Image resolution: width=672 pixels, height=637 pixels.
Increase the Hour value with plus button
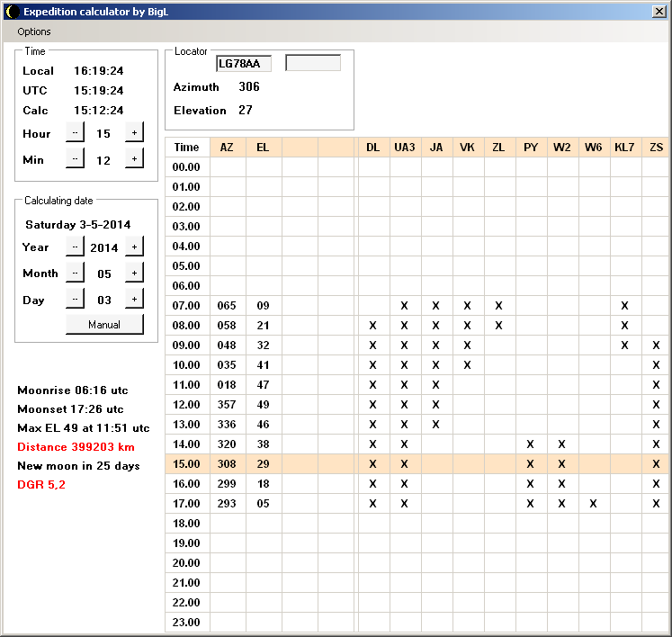tap(134, 132)
